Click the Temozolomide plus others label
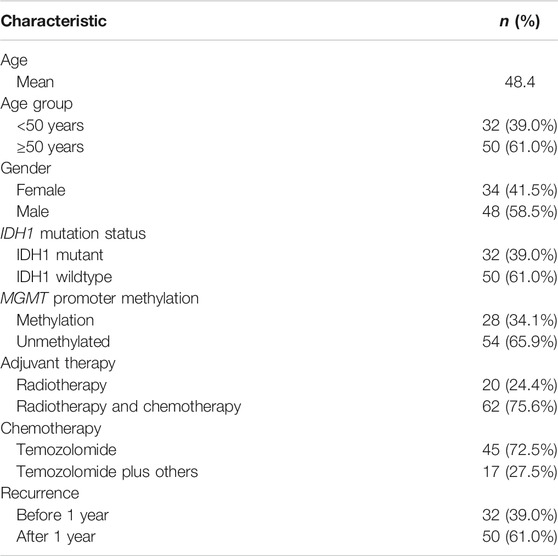This screenshot has height=556, width=558. 107,472
